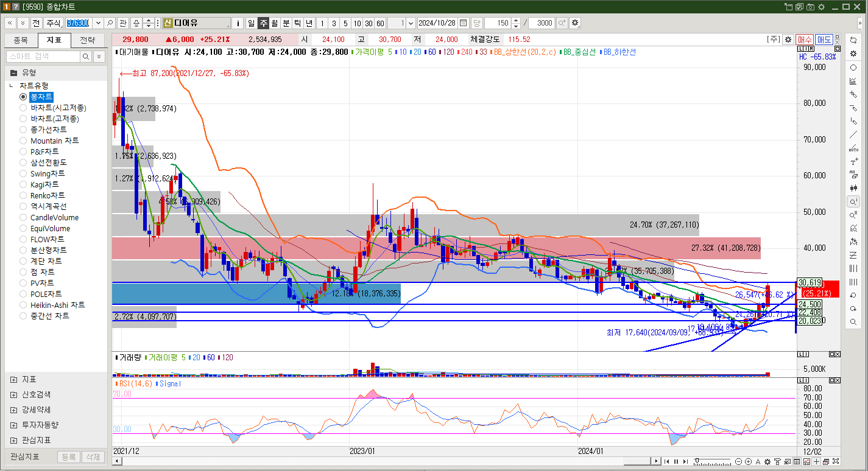The image size is (868, 471).
Task: Click the 60 interval preset button
Action: (x=380, y=23)
